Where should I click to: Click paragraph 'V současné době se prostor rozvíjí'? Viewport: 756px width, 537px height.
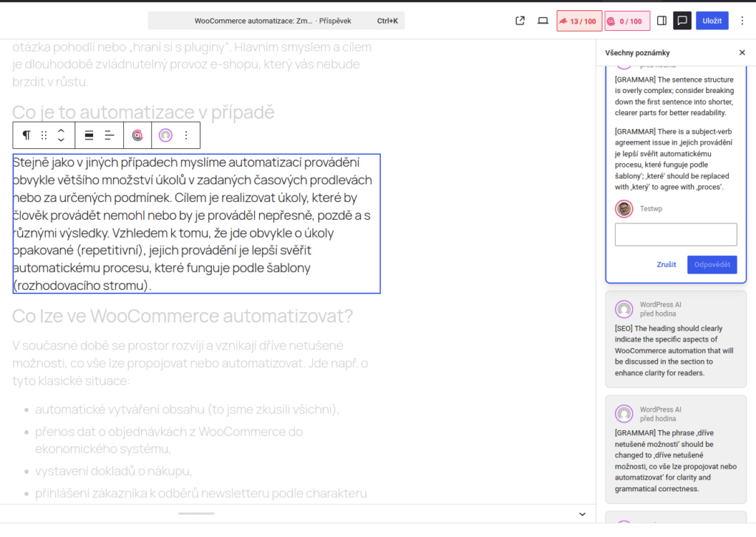point(190,363)
